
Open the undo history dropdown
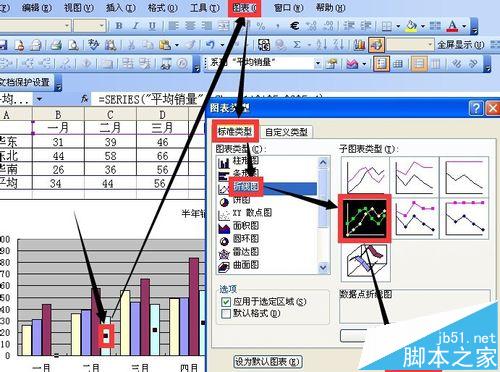[222, 45]
